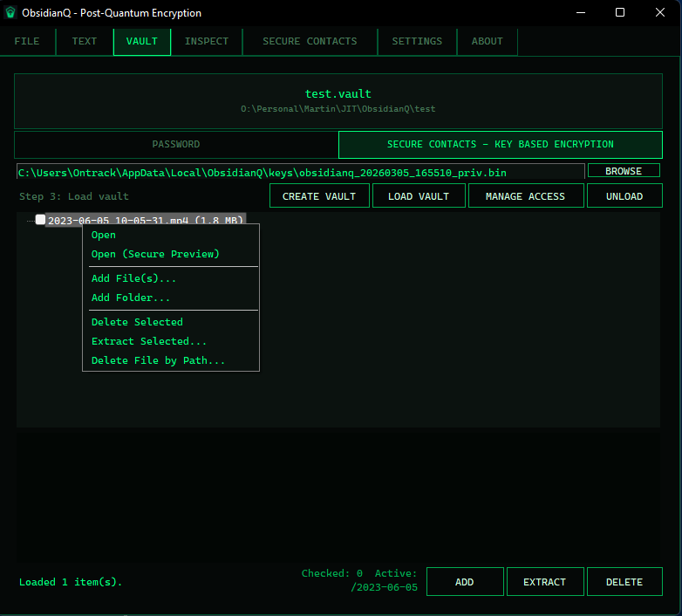Open MANAGE ACCESS

pos(525,195)
